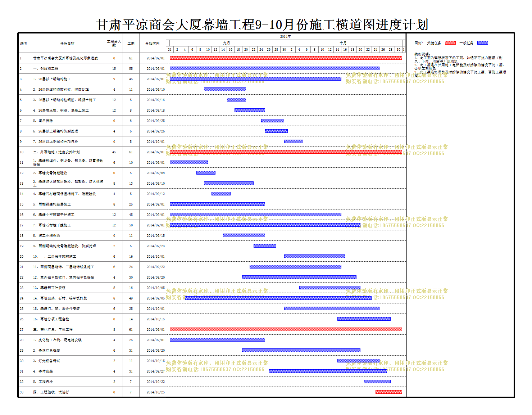Select the bar for 2、幕墙灯具安装

(x=301, y=350)
